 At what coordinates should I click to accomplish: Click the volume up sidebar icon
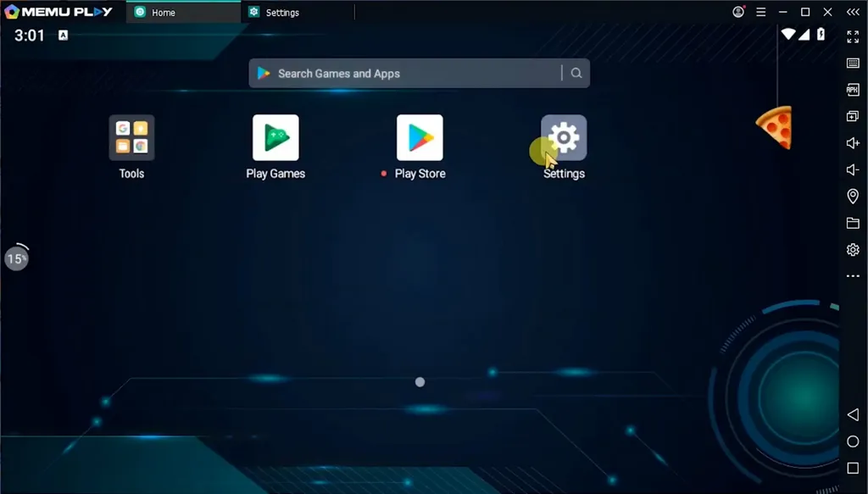click(853, 143)
